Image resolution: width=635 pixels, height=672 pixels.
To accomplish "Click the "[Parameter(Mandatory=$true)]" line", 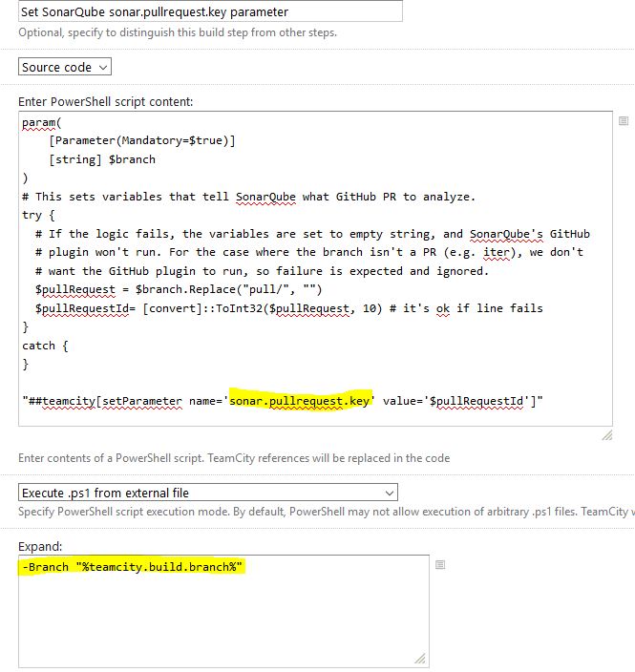I will click(x=142, y=140).
